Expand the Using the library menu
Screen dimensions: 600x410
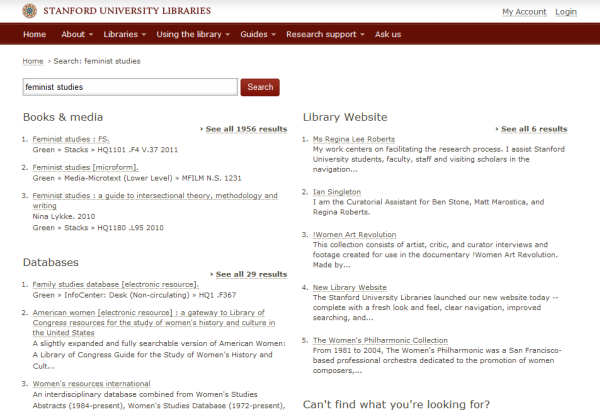coord(193,34)
